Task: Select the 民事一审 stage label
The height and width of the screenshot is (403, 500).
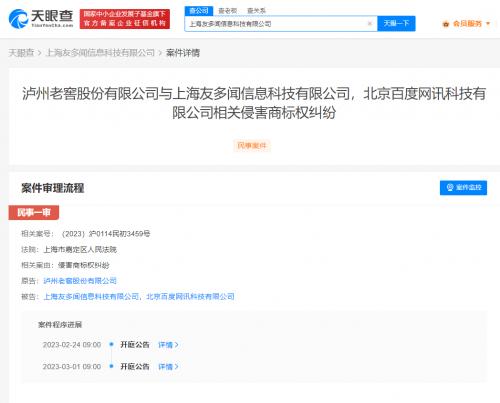Action: 34,212
